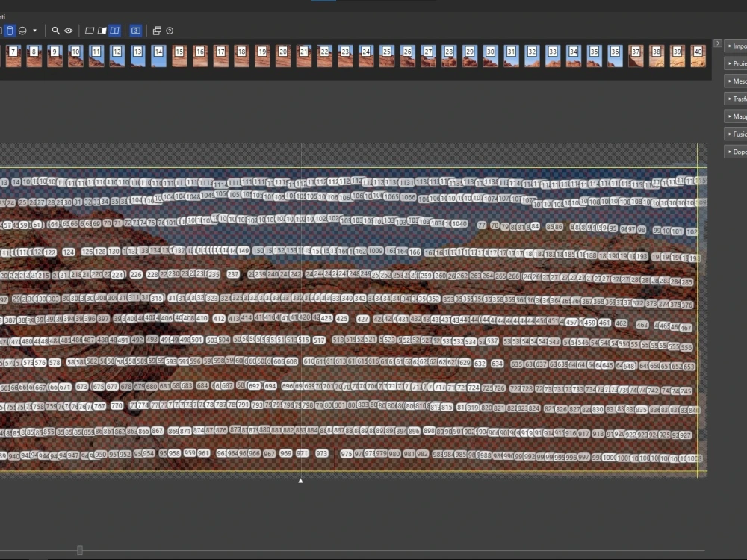
Task: Click the white triangle marker below the panorama
Action: point(300,480)
